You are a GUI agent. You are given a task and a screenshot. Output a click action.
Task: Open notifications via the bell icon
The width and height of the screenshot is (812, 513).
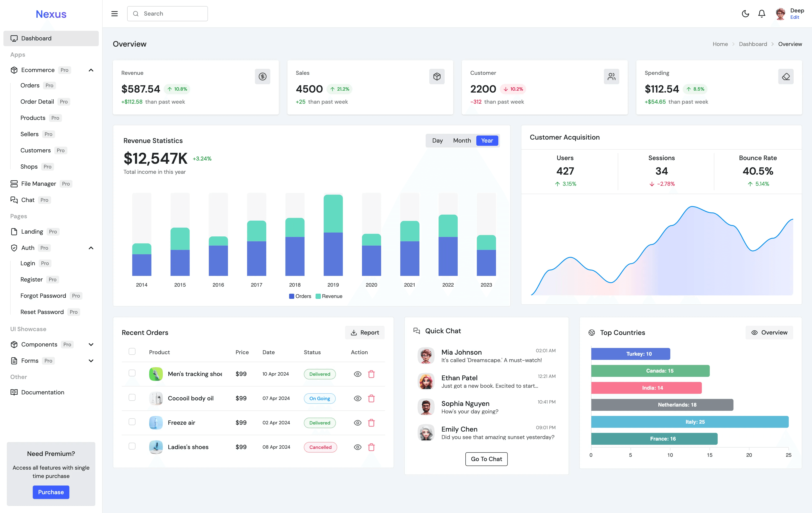[x=761, y=13]
